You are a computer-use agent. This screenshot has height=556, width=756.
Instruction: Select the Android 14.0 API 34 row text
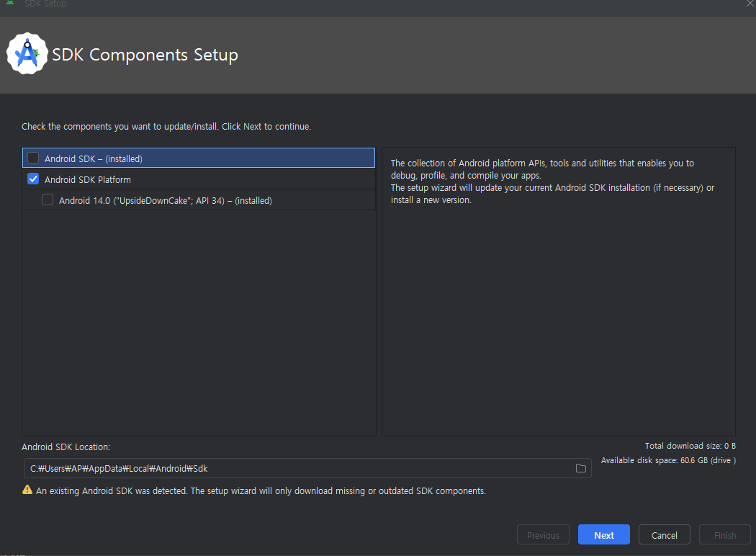[166, 201]
